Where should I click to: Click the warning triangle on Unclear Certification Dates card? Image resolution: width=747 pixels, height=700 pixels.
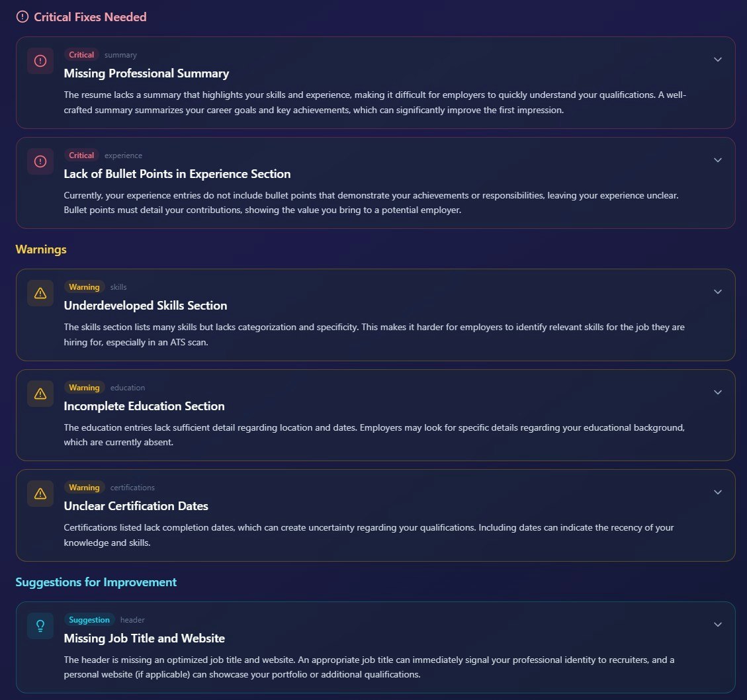40,493
